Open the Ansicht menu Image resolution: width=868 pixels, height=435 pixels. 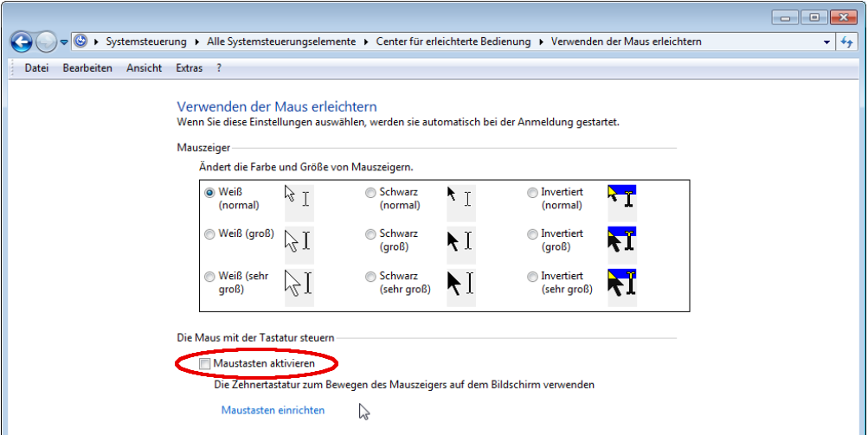pos(144,68)
